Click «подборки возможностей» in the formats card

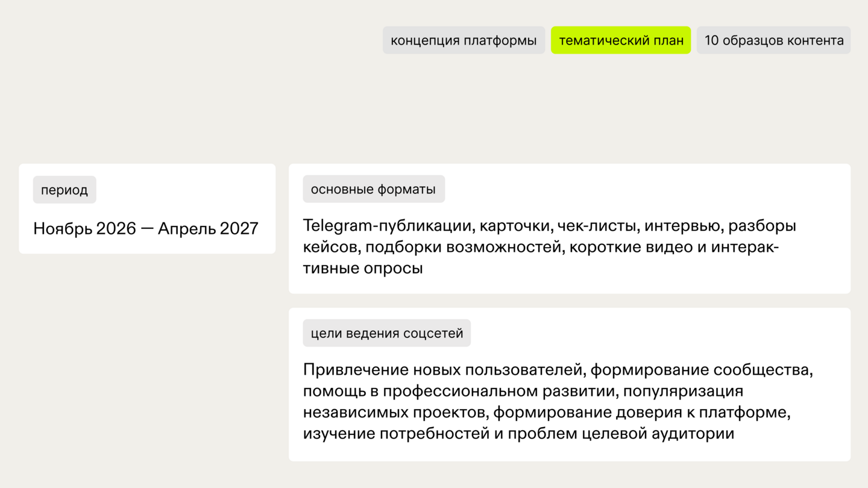[x=464, y=247]
